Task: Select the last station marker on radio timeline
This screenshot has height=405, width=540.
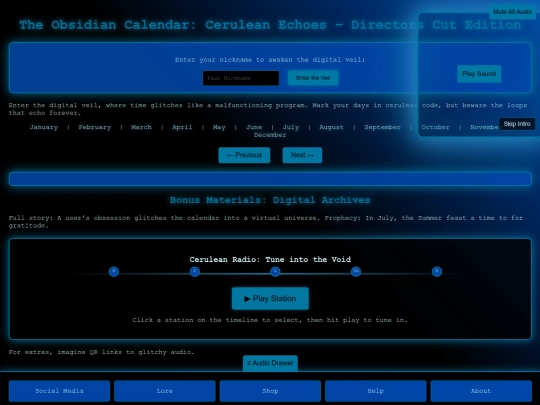Action: 437,271
